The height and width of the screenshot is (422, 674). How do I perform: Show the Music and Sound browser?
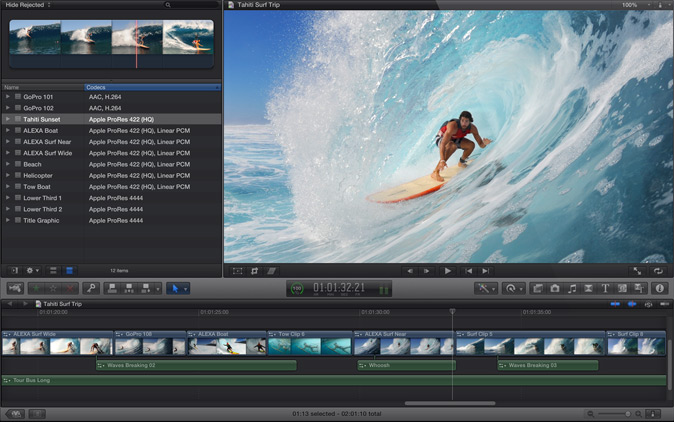pyautogui.click(x=571, y=288)
